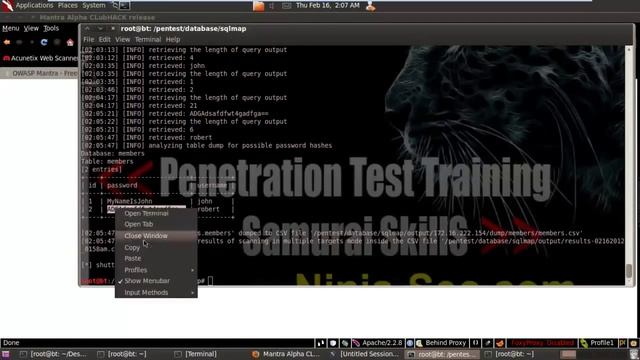This screenshot has width=640, height=360.
Task: Toggle the FoxyProxy Disabled status item
Action: click(543, 343)
